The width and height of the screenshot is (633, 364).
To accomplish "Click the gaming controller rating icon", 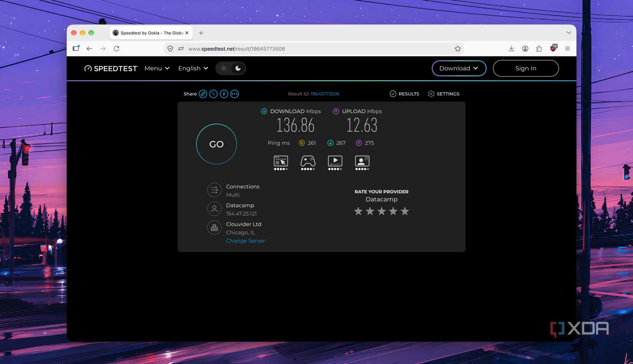I will pos(308,162).
